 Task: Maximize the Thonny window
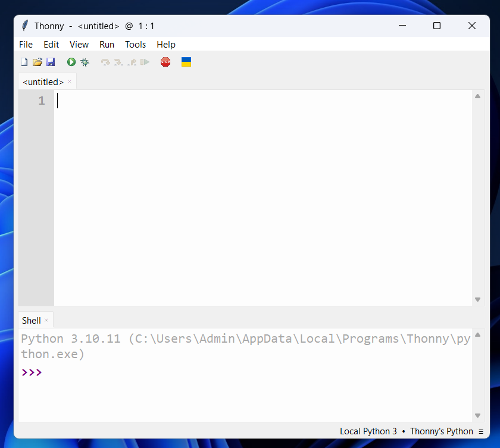pos(437,26)
